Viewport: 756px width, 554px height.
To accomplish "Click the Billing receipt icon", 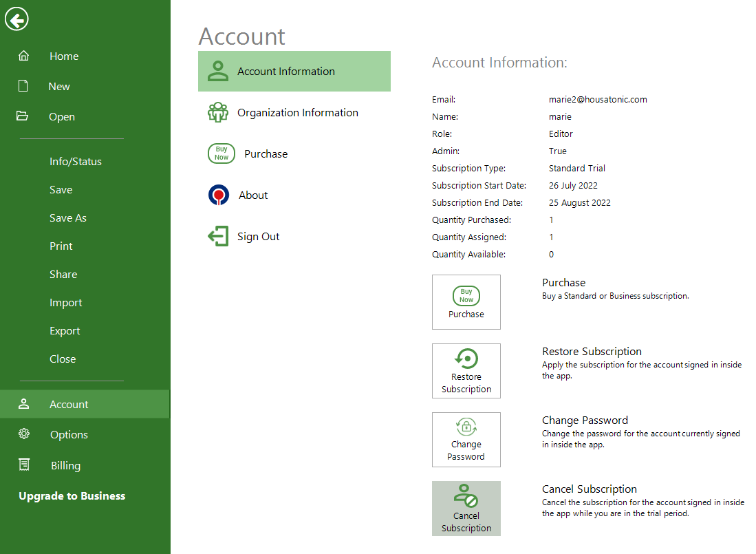I will pos(24,465).
